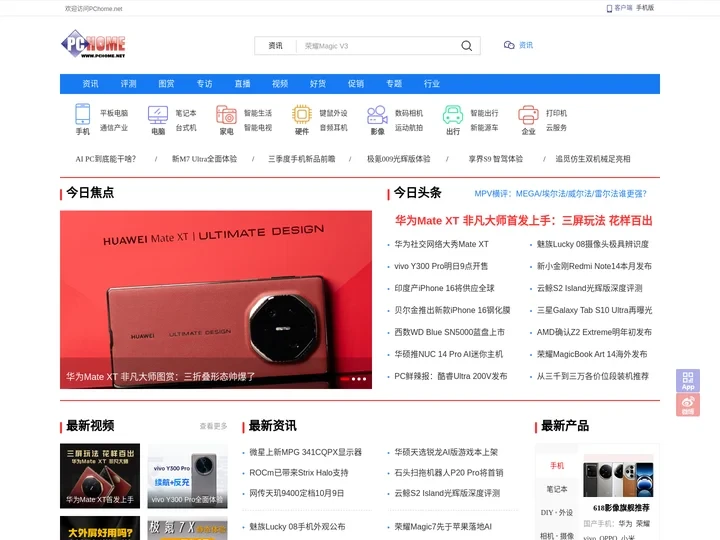Open 专访 in the navigation bar
Screen dimensions: 720x540
[204, 84]
